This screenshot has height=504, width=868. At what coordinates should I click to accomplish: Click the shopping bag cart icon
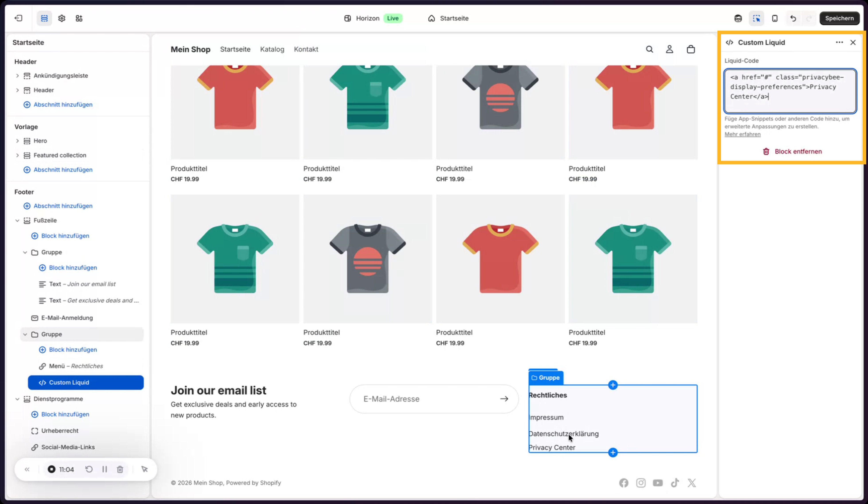[691, 49]
